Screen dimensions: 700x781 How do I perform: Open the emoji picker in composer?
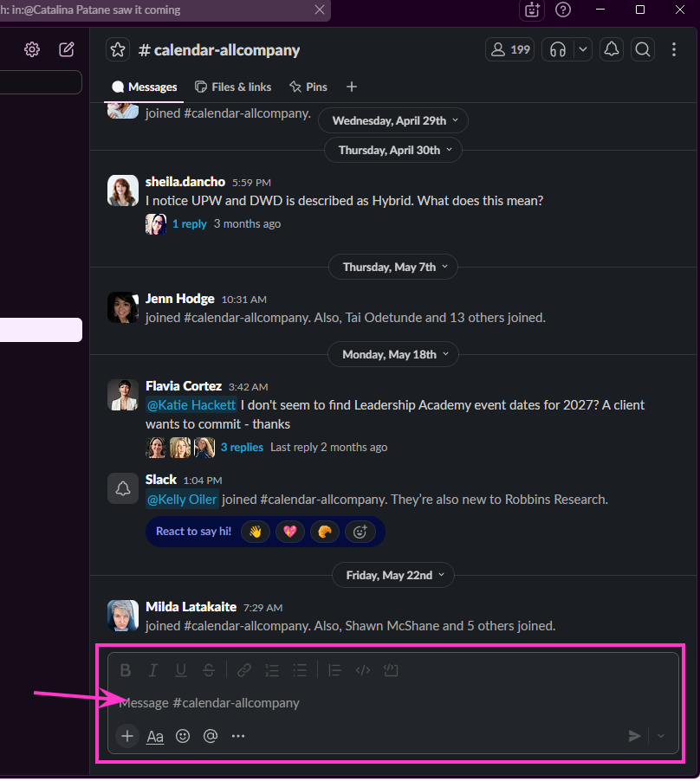(183, 736)
